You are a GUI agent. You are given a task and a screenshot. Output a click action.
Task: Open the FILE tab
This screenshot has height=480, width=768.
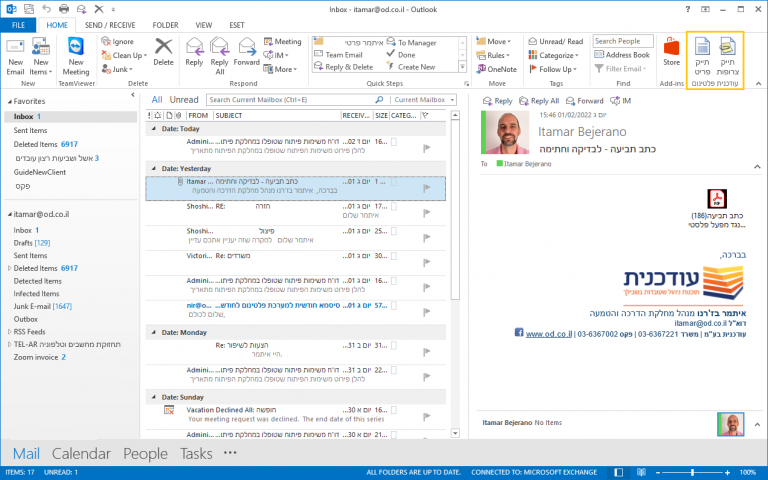pos(19,25)
